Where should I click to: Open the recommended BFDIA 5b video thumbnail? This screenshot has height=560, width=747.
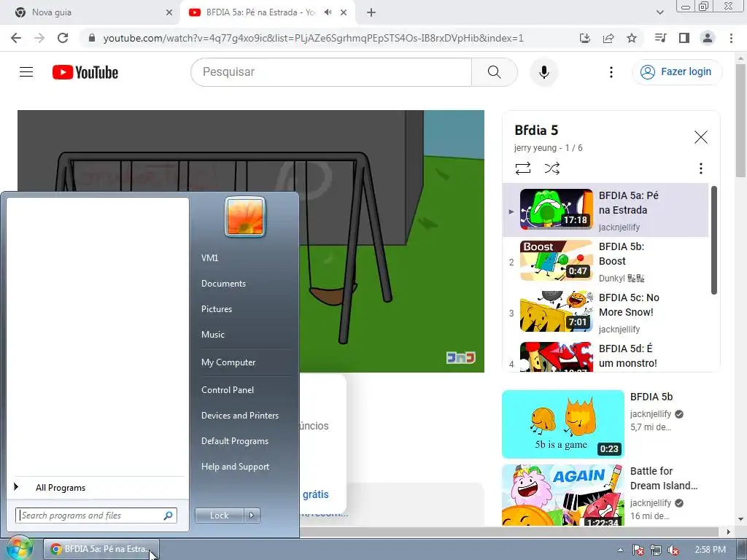point(563,424)
